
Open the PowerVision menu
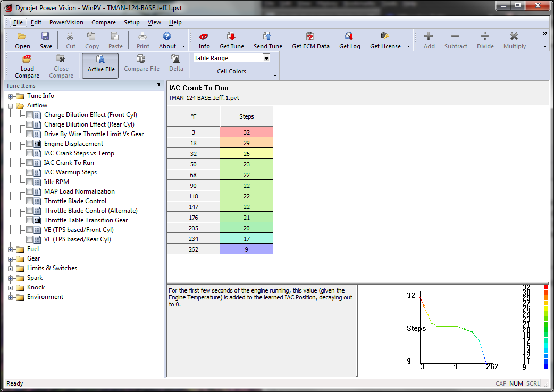(66, 22)
